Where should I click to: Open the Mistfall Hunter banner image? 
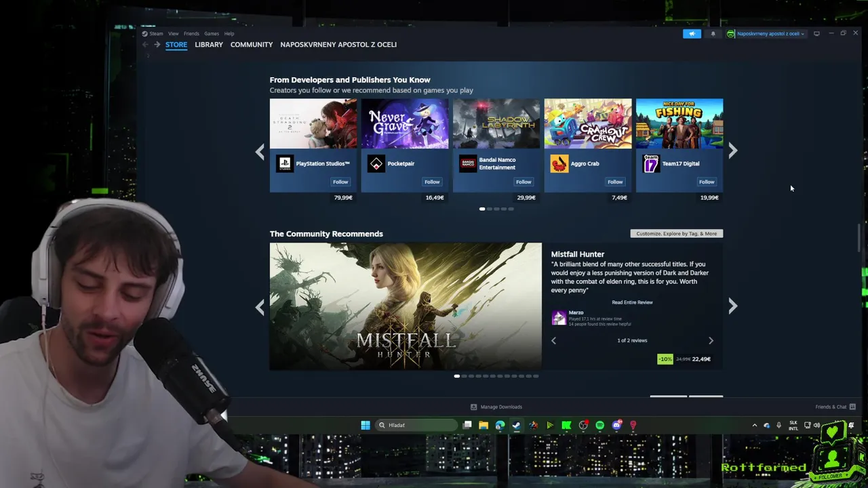coord(406,306)
